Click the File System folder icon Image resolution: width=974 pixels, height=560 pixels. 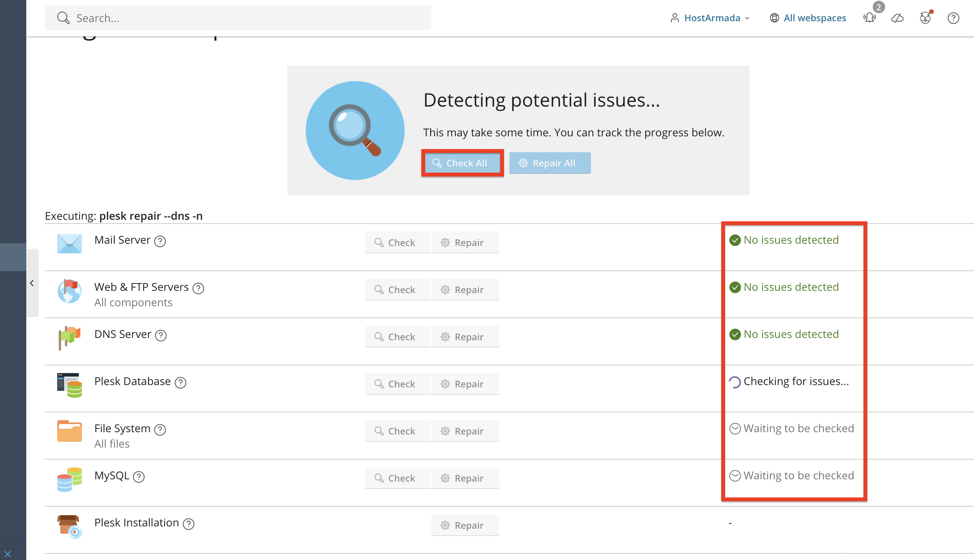70,431
